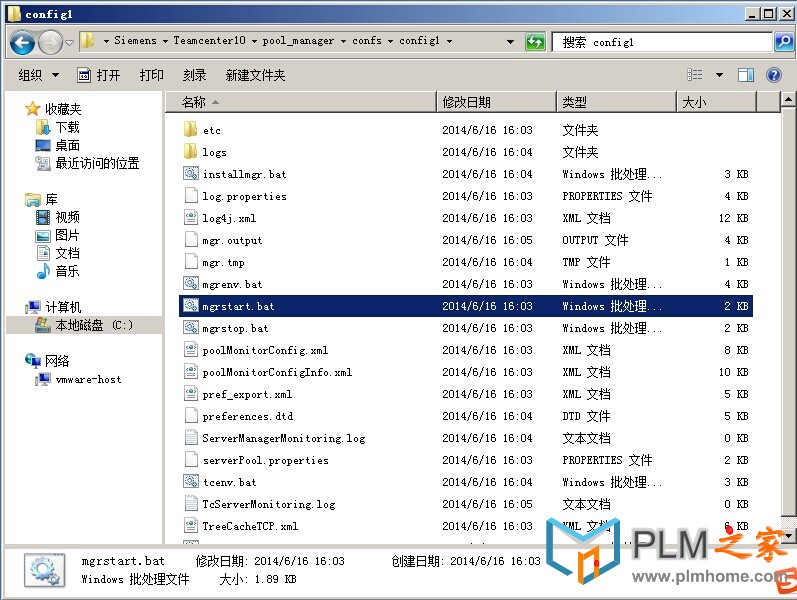
Task: Select the logs folder icon
Action: [191, 151]
